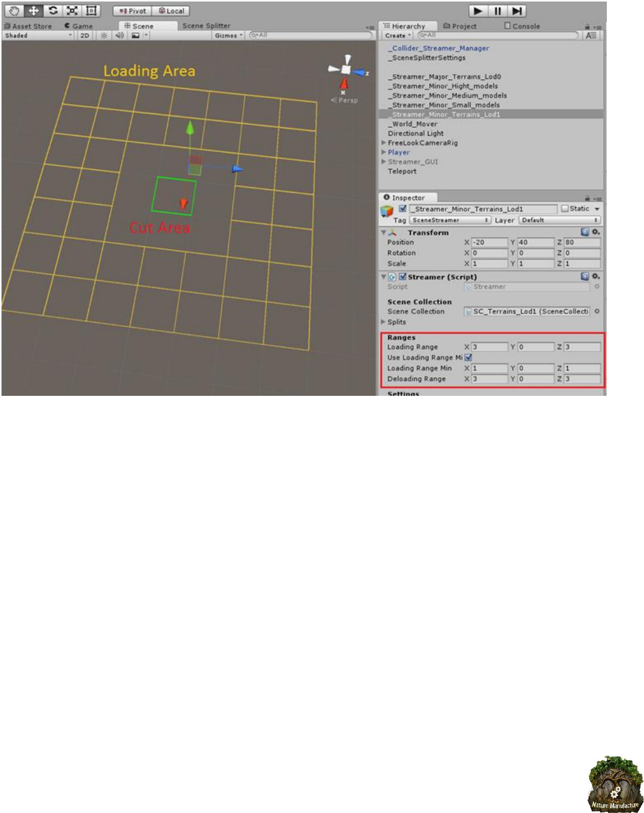Start Play mode
Image resolution: width=644 pixels, height=813 pixels.
click(x=478, y=11)
